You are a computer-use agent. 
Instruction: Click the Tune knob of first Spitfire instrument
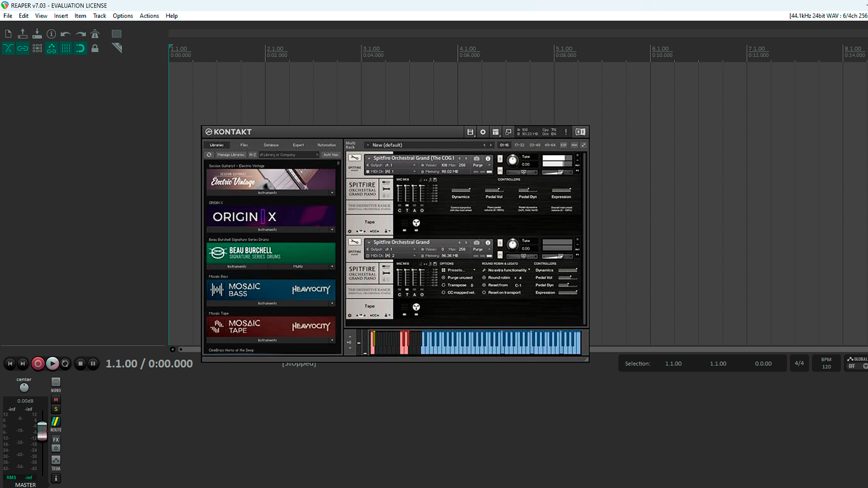tap(513, 160)
